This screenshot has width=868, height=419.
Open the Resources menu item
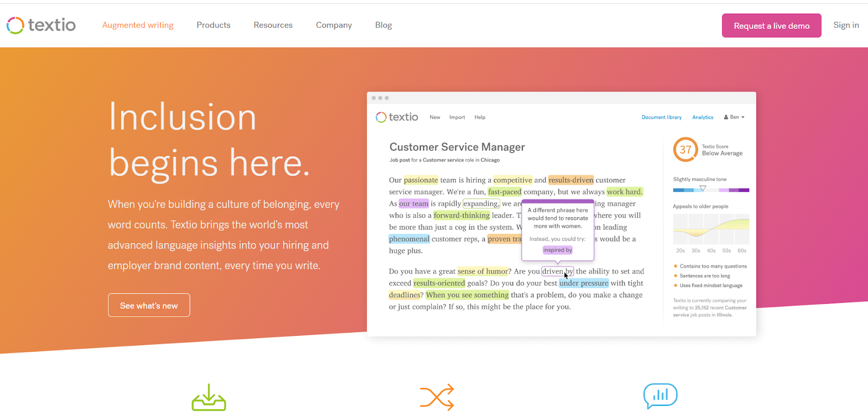coord(273,25)
